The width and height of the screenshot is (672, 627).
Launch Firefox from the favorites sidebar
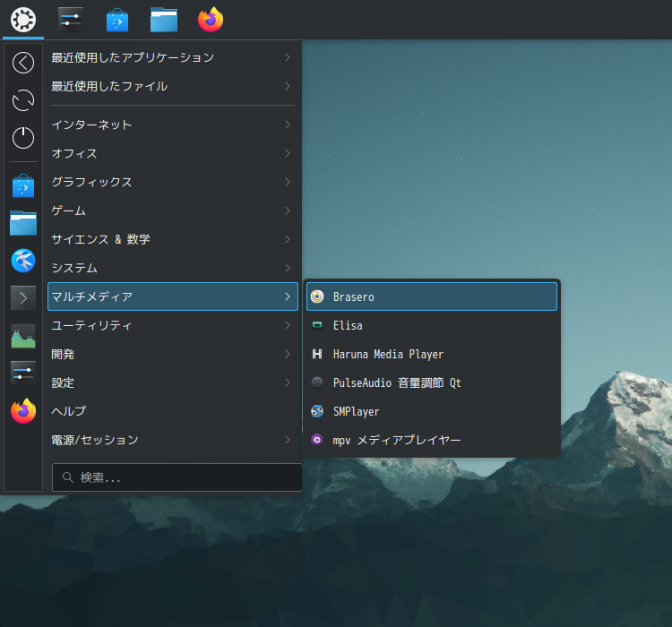click(23, 410)
